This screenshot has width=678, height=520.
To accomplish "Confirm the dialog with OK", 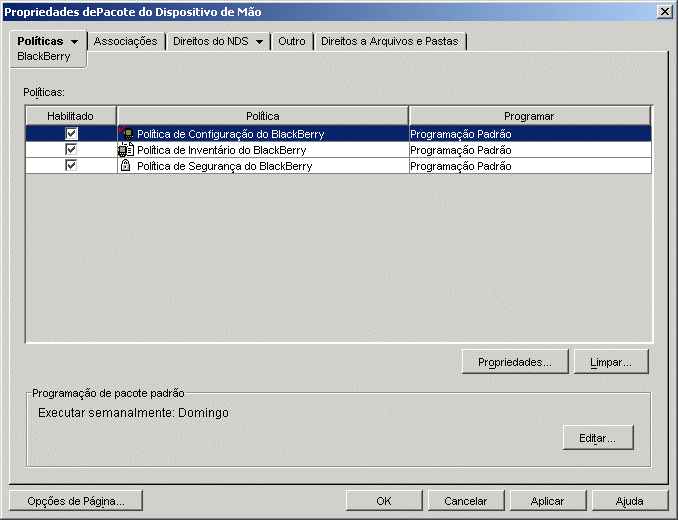I will click(x=384, y=501).
